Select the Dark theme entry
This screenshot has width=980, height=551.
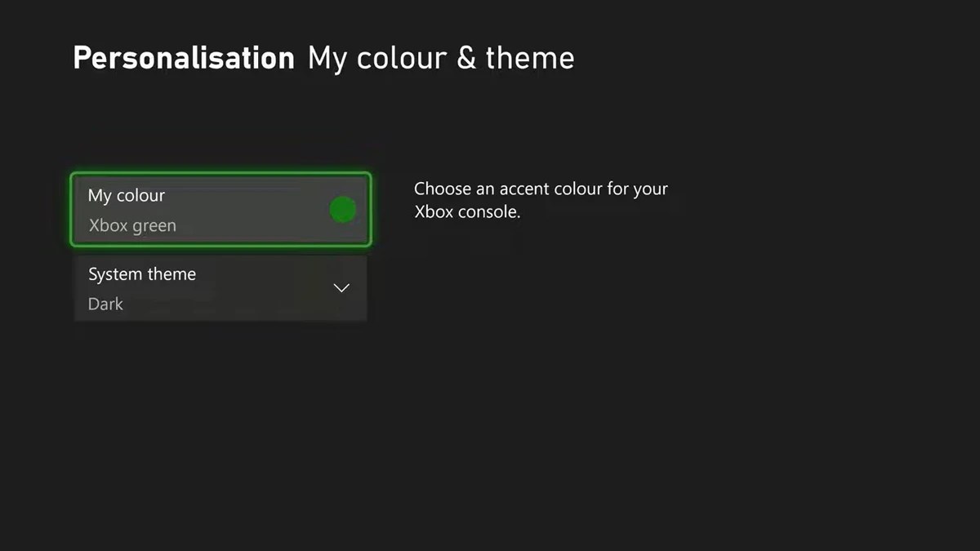(105, 304)
